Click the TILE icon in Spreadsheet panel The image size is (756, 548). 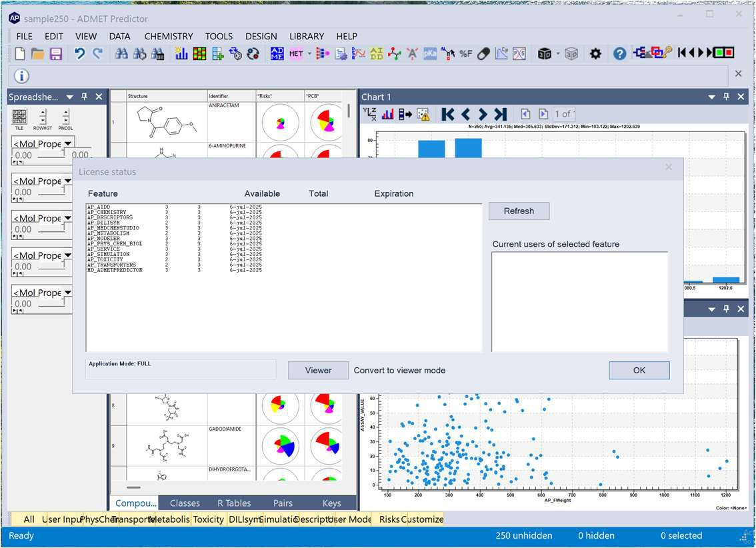point(19,119)
